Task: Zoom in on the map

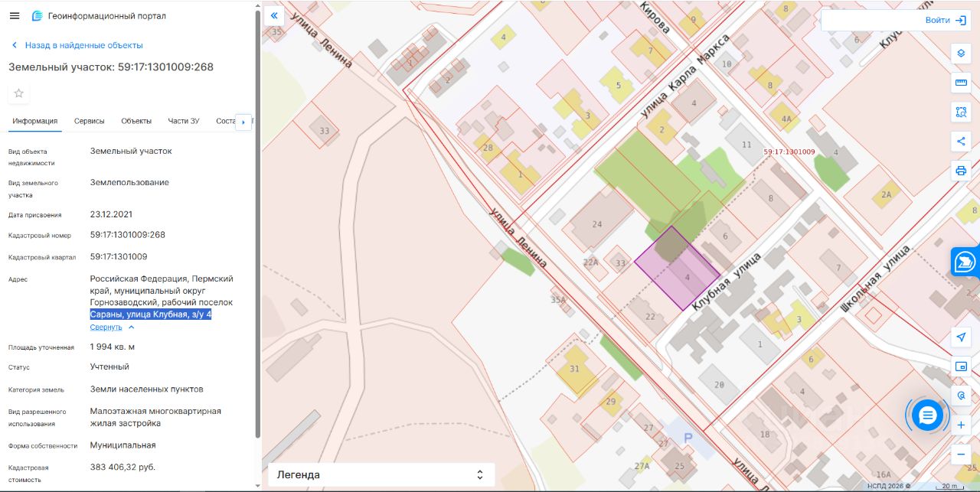Action: coord(961,425)
